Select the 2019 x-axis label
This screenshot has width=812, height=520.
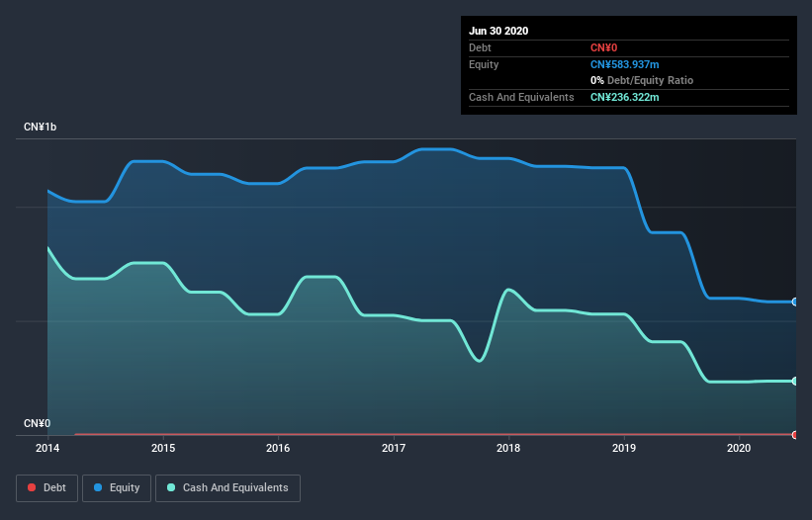[x=624, y=448]
